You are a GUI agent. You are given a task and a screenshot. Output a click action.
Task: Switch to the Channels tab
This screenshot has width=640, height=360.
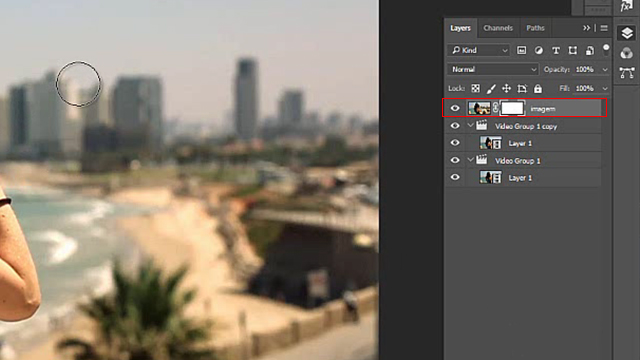(498, 28)
